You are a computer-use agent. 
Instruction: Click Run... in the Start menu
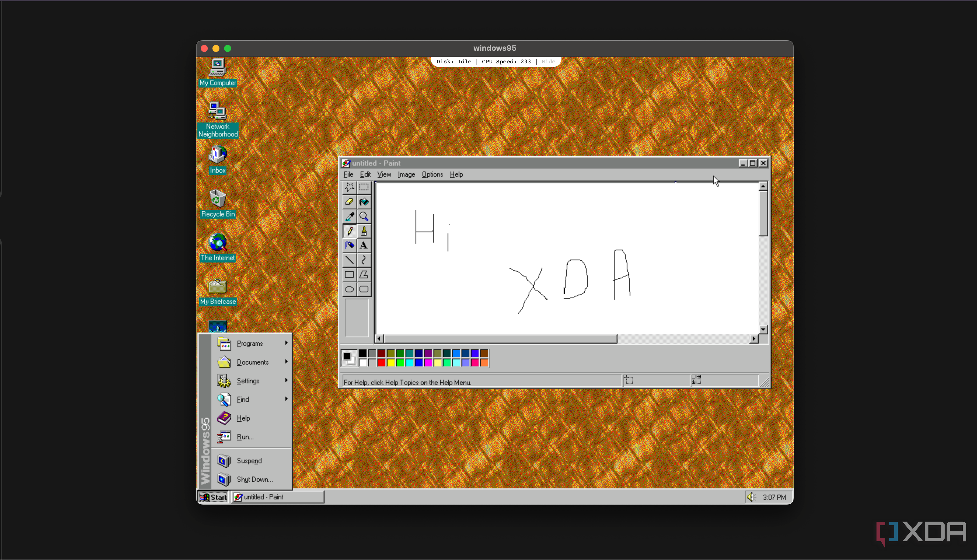252,437
